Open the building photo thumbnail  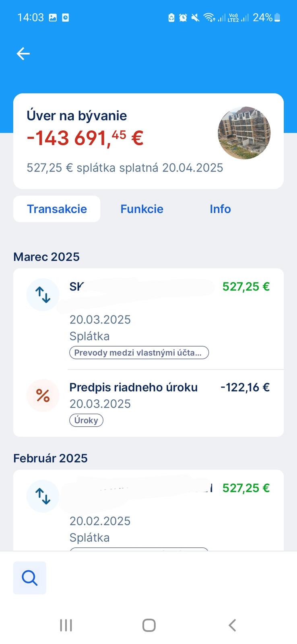tap(244, 133)
